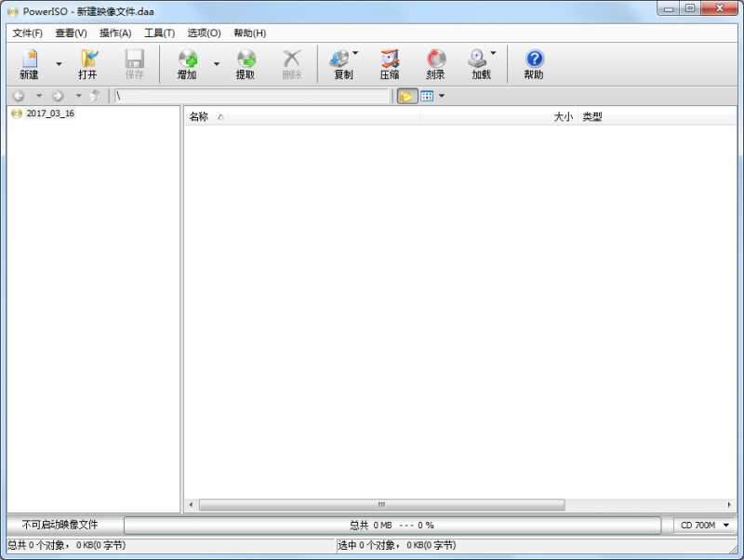Click the yellow folder view icon

(405, 95)
